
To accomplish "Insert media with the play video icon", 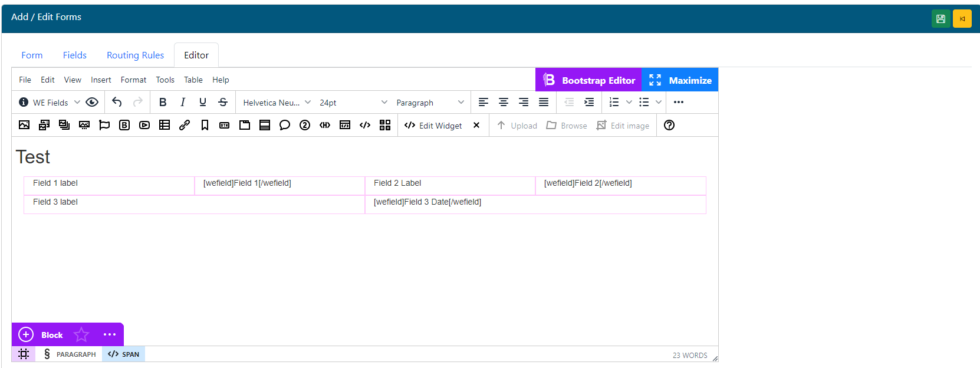I will (144, 125).
